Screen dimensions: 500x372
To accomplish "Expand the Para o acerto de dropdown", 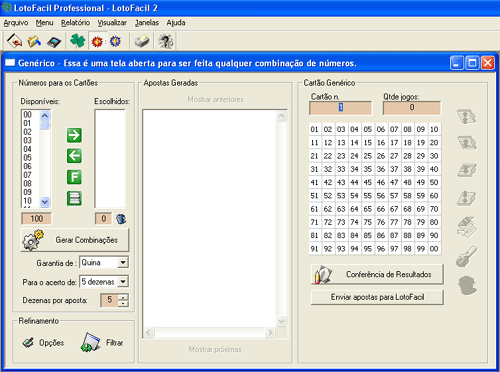I will point(123,282).
